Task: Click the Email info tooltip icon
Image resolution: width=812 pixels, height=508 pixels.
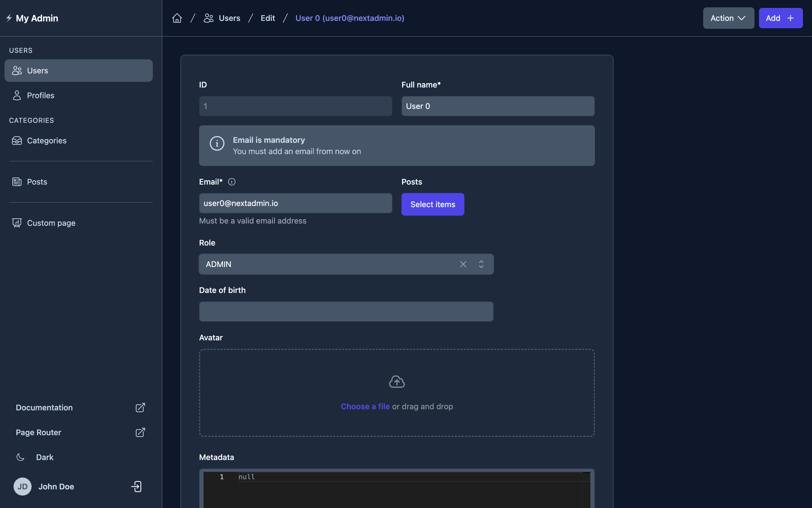Action: tap(231, 182)
